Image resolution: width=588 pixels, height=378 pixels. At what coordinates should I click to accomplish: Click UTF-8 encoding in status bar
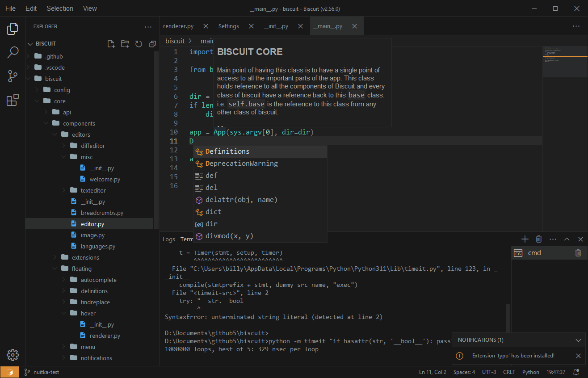pos(489,372)
